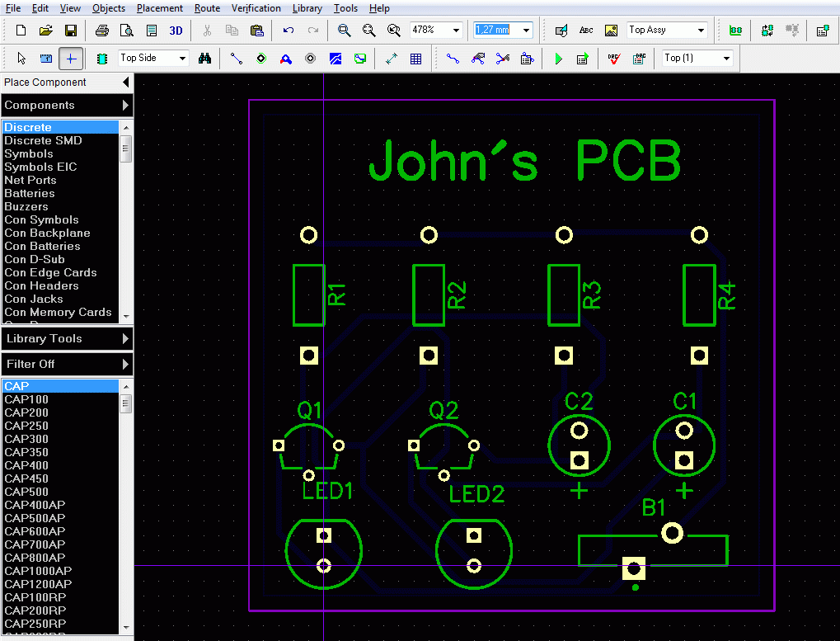Click the Library Tools button
Screen dimensions: 840x641
pyautogui.click(x=67, y=339)
